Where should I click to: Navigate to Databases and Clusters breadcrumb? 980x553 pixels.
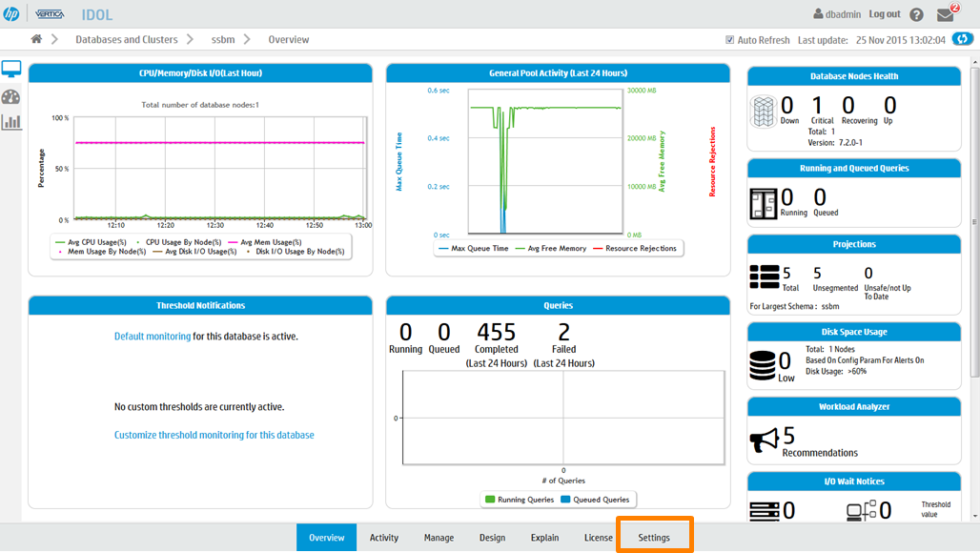click(127, 40)
